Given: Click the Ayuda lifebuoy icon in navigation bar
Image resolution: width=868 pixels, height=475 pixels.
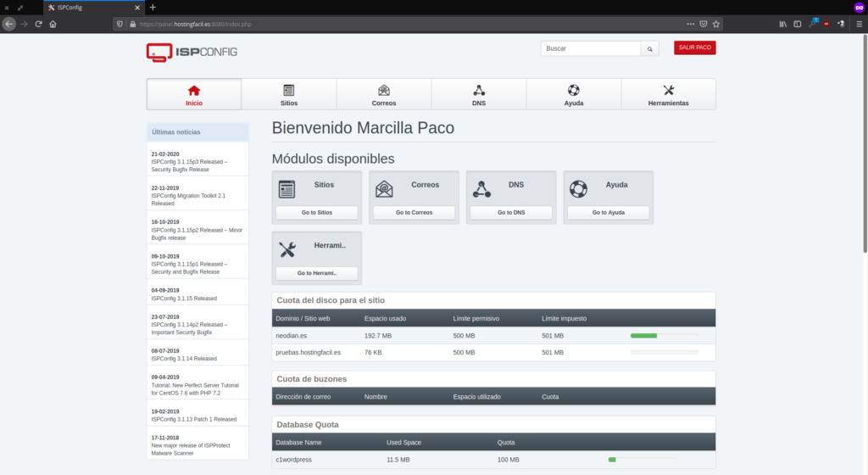Looking at the screenshot, I should pyautogui.click(x=574, y=90).
